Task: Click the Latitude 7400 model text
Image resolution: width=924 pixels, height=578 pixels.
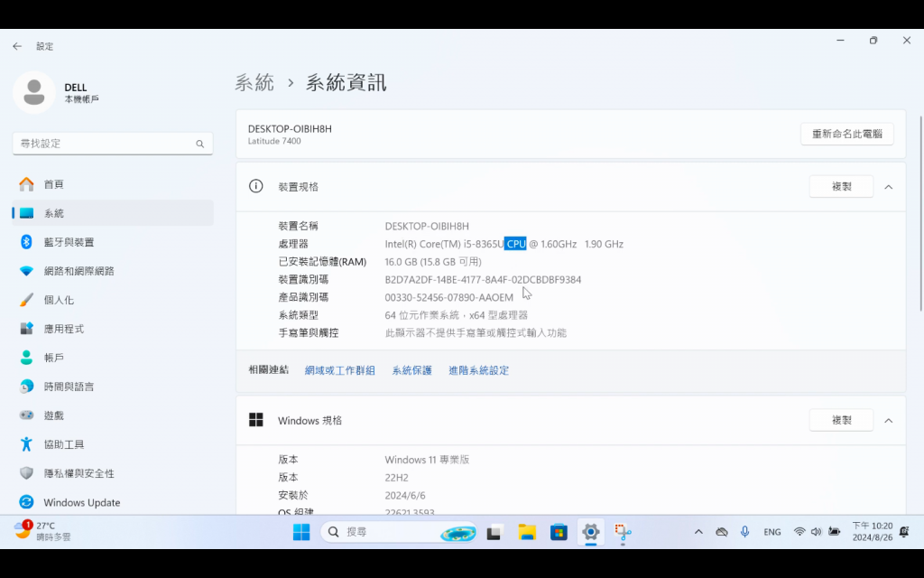Action: pyautogui.click(x=274, y=141)
